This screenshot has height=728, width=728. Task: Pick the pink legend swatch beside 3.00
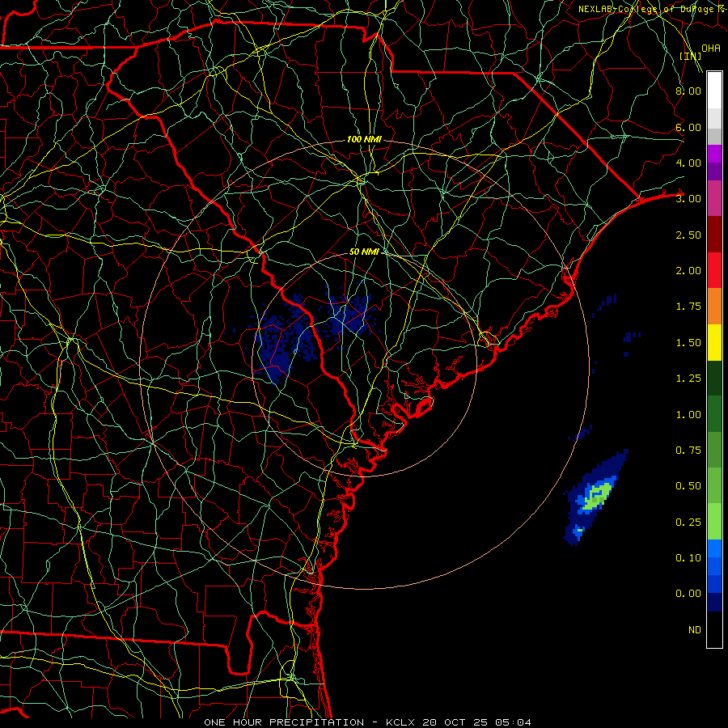tap(714, 199)
